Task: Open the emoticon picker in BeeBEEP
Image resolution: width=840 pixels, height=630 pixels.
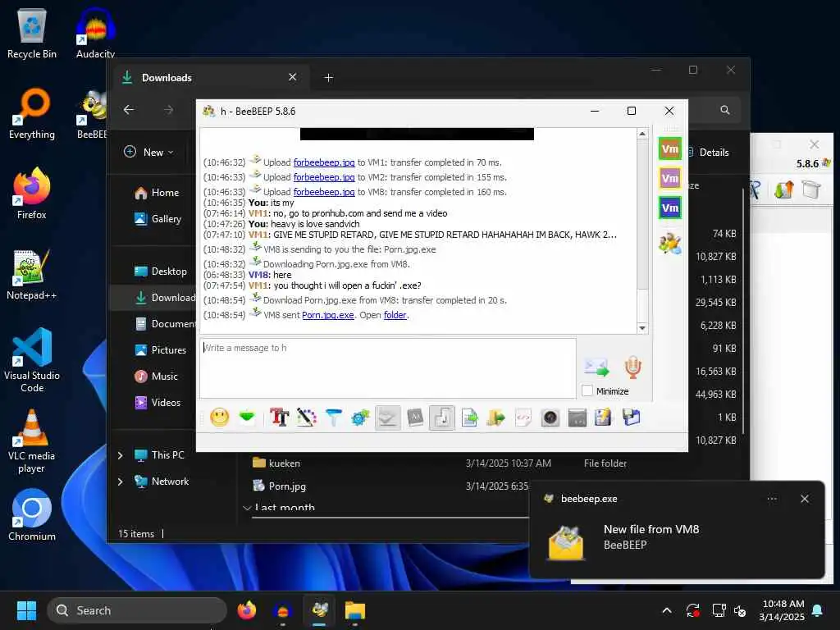Action: coord(220,418)
